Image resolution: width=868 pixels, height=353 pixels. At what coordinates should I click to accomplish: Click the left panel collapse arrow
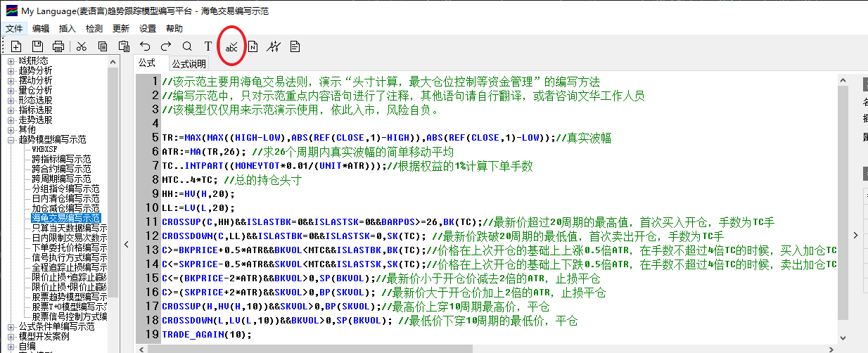click(x=126, y=244)
